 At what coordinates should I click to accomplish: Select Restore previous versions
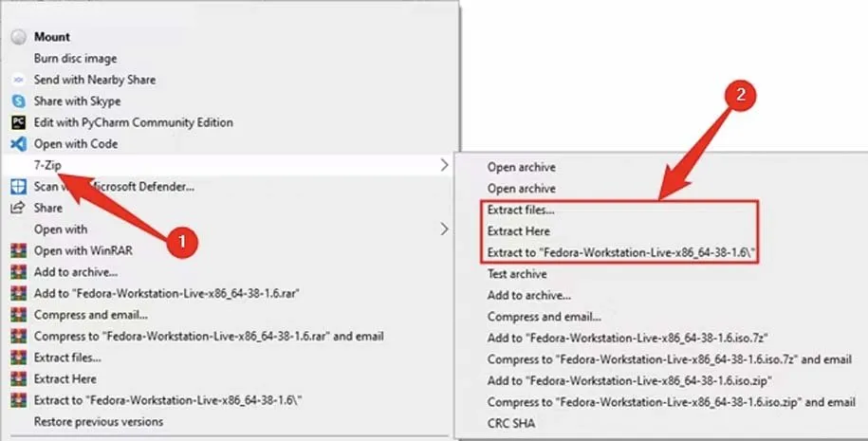[x=99, y=421]
